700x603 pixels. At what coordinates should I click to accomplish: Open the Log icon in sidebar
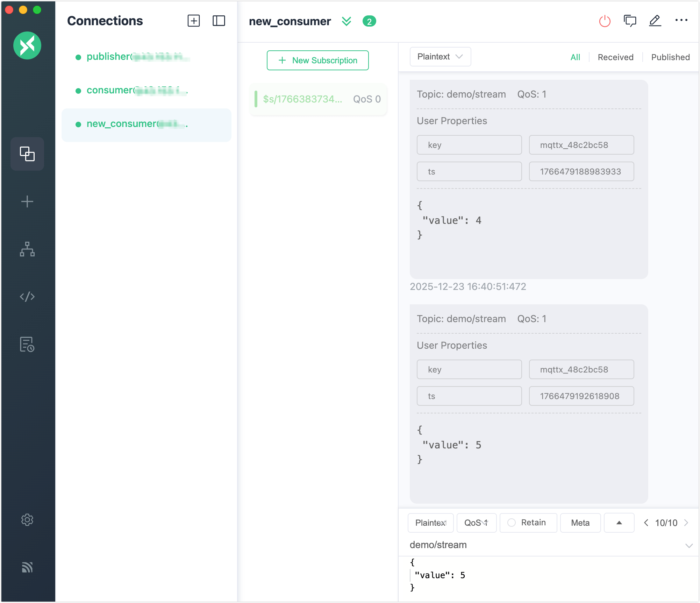[x=27, y=344]
